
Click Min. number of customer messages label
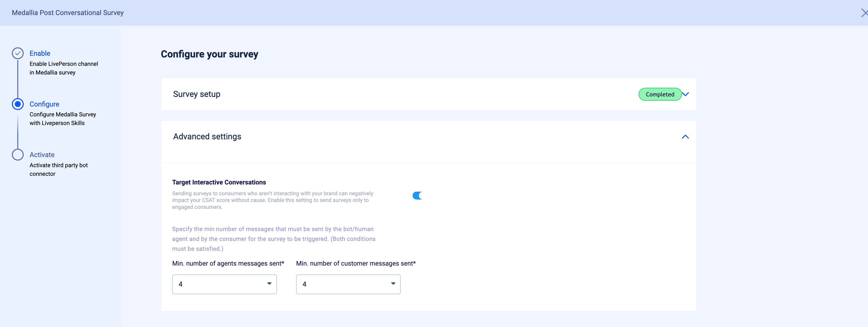click(356, 263)
